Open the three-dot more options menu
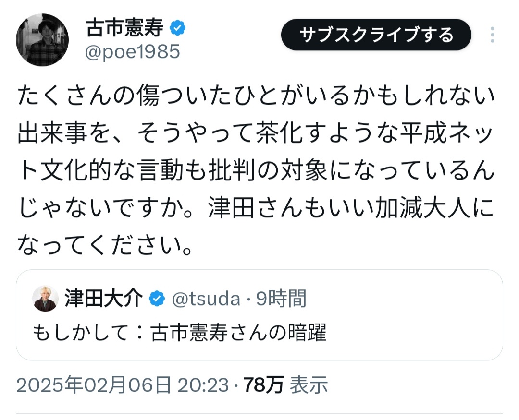This screenshot has height=420, width=519. pyautogui.click(x=492, y=35)
